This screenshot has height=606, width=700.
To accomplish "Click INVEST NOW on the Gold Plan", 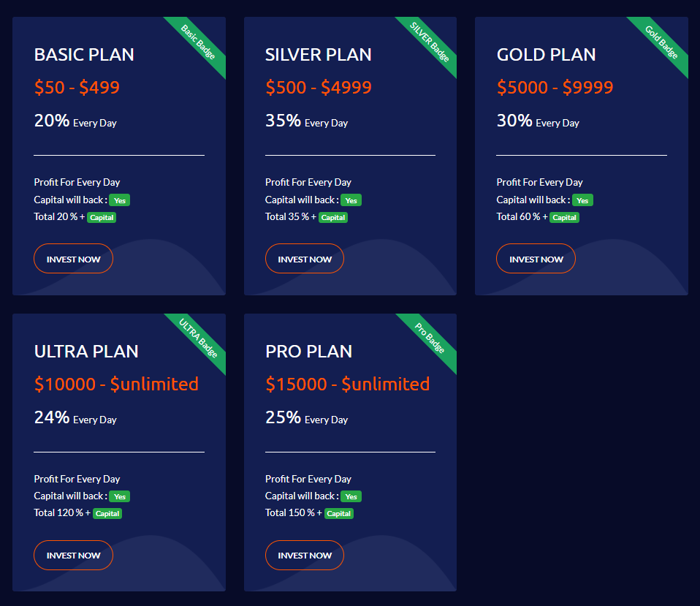I will tap(536, 258).
